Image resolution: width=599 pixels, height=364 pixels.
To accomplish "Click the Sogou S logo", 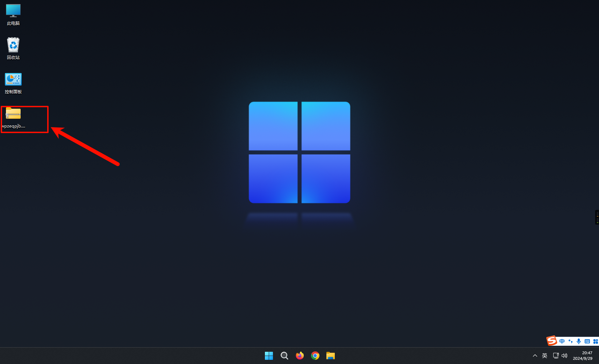I will (552, 341).
